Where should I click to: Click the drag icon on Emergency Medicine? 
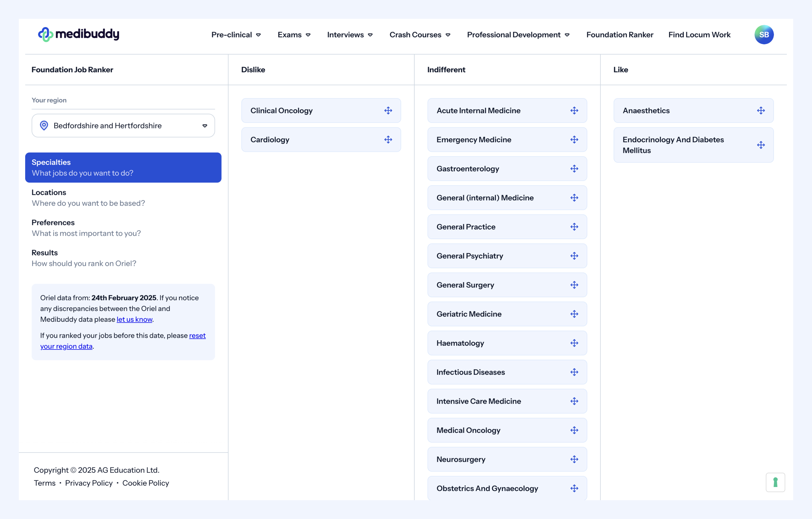(x=574, y=140)
